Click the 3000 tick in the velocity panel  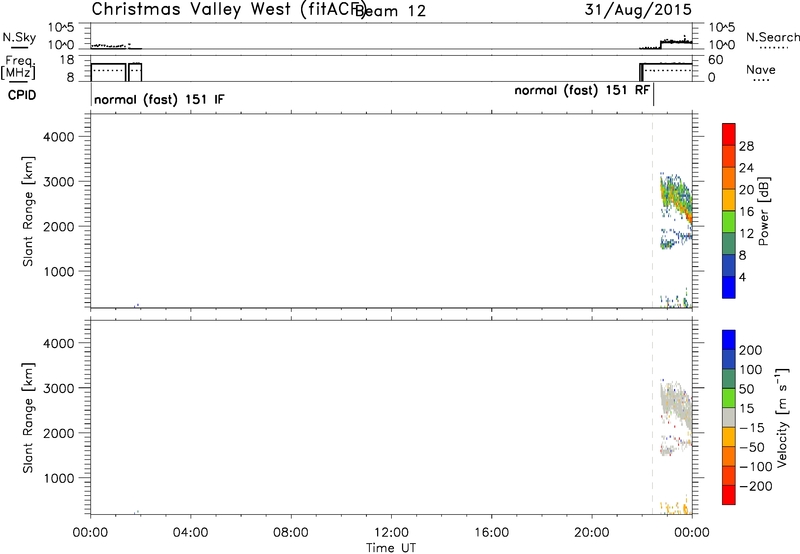point(59,388)
